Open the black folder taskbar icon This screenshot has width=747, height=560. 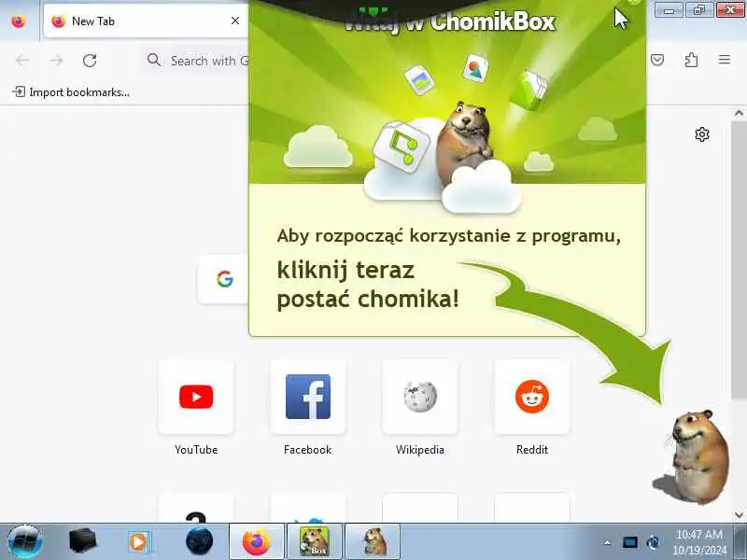82,541
